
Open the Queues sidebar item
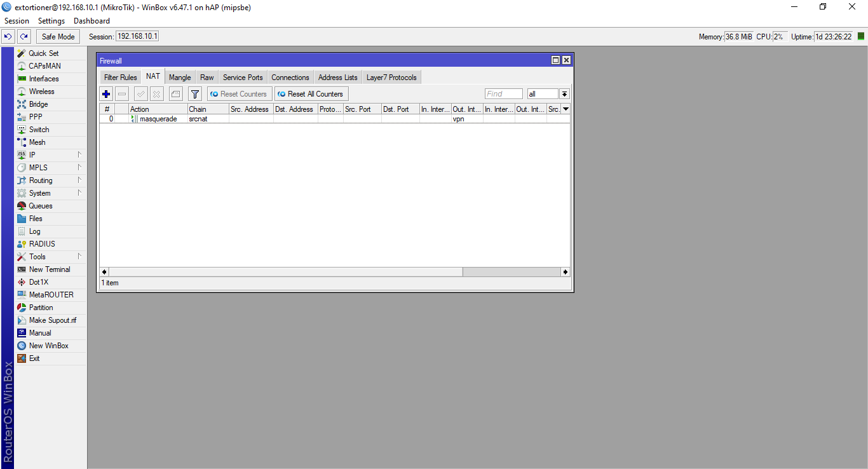(x=41, y=206)
